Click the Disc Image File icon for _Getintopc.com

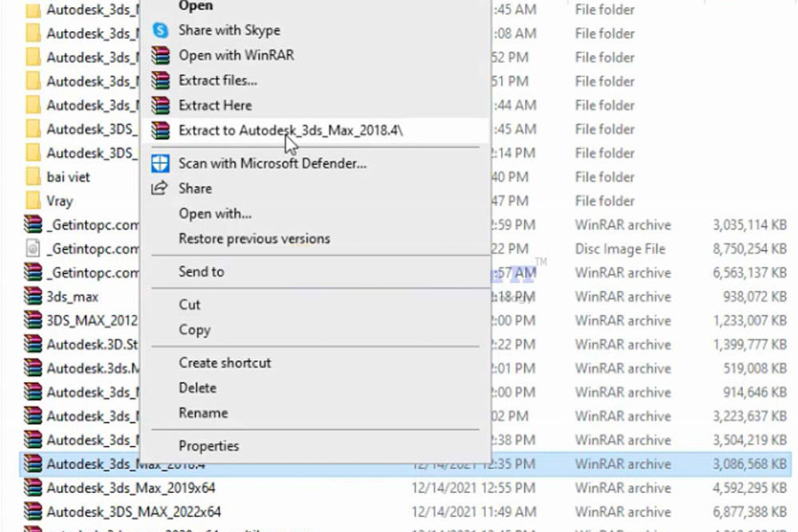coord(33,249)
